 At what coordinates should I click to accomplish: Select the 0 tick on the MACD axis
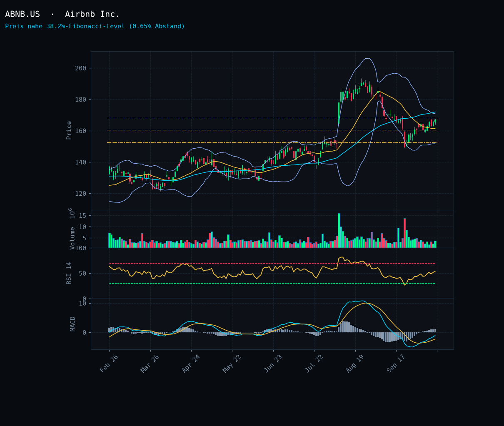pos(84,333)
